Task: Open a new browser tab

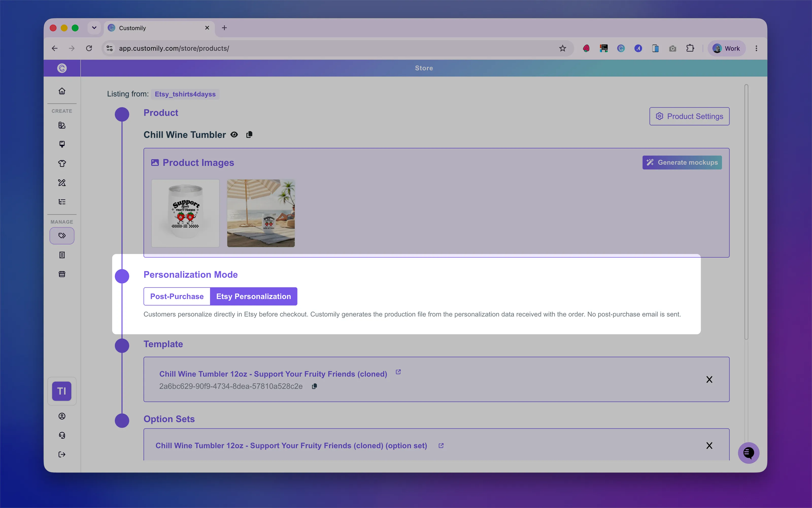Action: (225, 28)
